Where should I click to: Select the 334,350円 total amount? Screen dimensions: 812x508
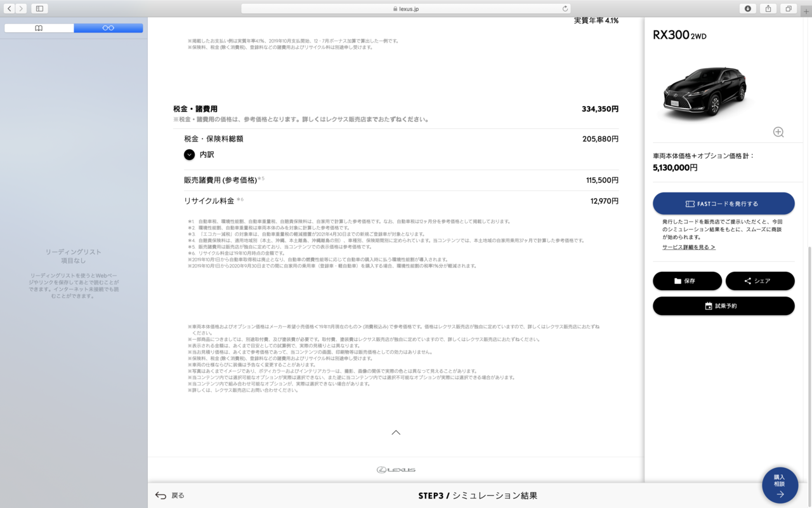[x=600, y=109]
